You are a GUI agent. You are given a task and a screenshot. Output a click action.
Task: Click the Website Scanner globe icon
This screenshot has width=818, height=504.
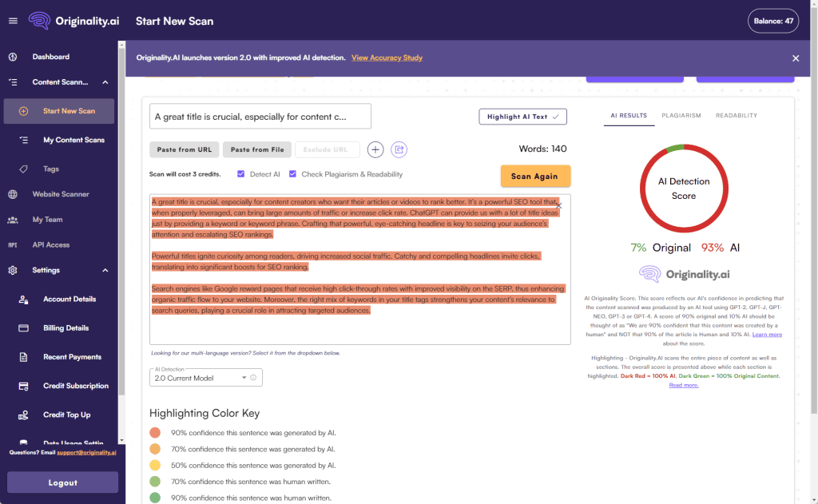(x=13, y=194)
